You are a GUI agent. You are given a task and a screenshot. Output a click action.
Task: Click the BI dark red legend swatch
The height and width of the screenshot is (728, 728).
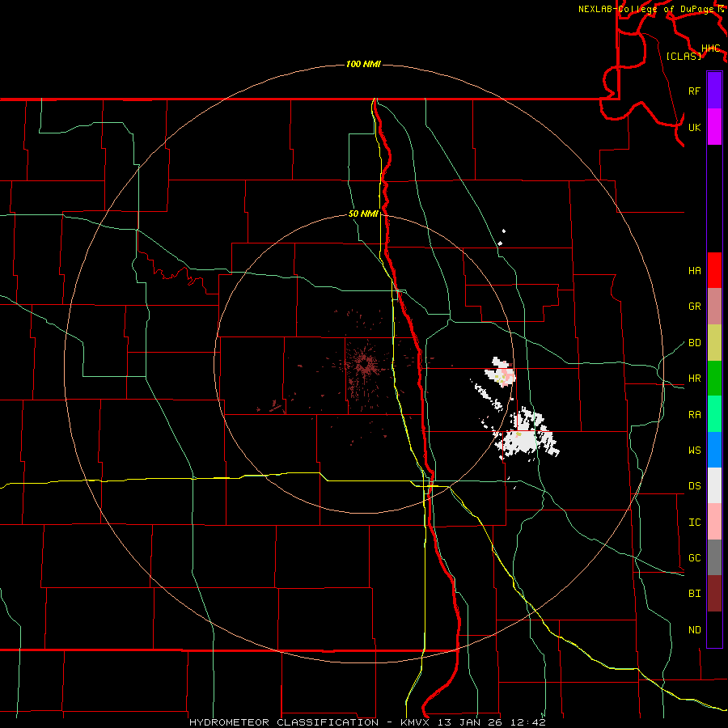pyautogui.click(x=714, y=594)
